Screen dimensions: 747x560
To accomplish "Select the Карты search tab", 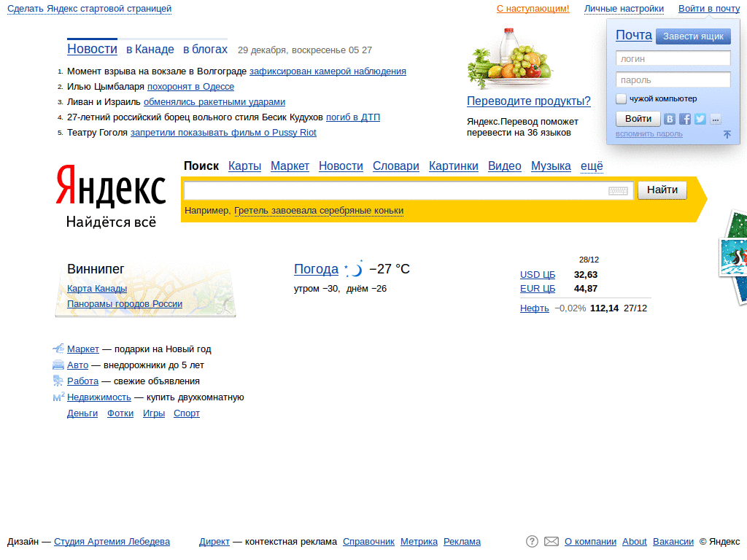I will pyautogui.click(x=244, y=166).
